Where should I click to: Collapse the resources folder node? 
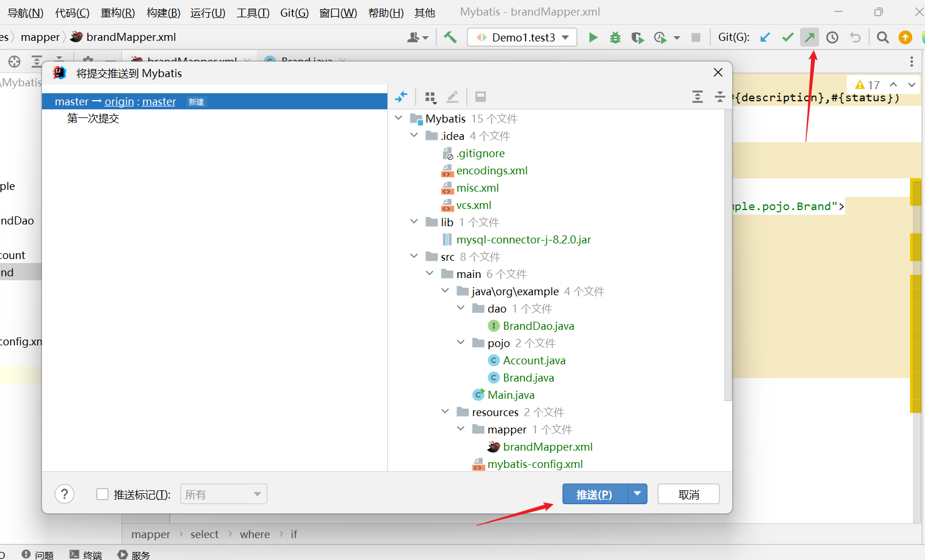coord(446,412)
